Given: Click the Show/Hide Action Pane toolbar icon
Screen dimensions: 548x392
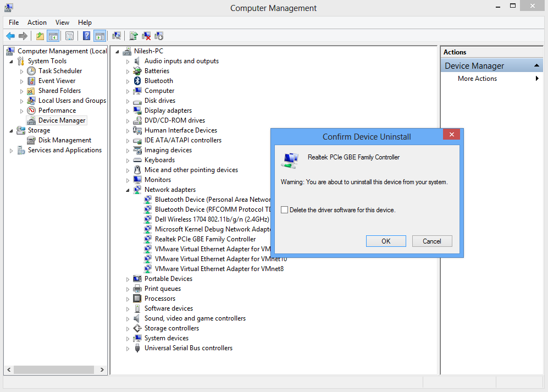Looking at the screenshot, I should click(100, 36).
